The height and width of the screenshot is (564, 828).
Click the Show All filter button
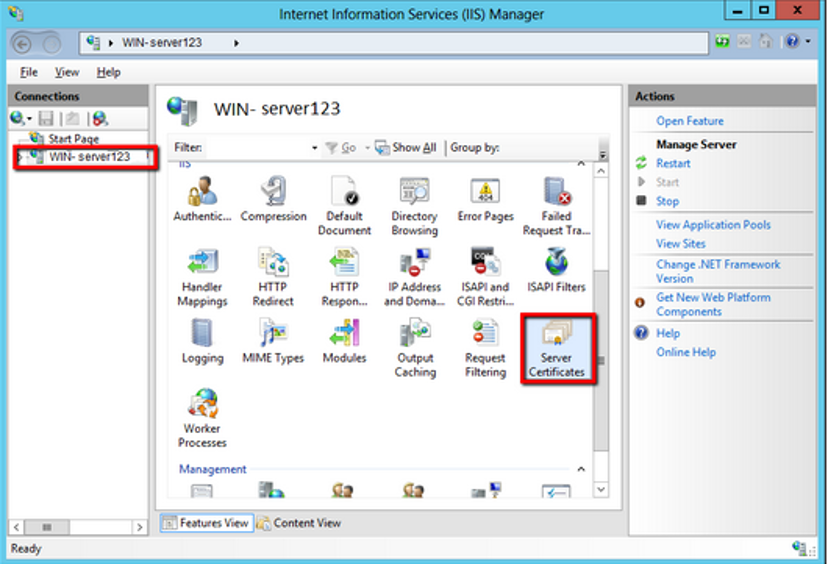406,148
